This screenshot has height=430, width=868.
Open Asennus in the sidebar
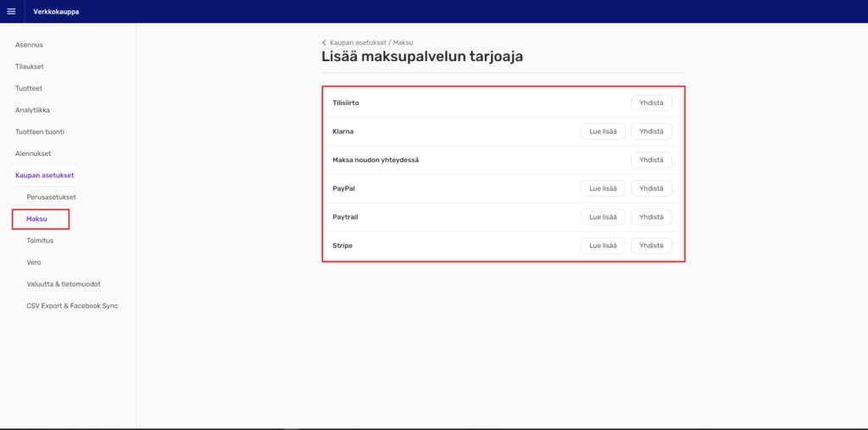point(29,44)
